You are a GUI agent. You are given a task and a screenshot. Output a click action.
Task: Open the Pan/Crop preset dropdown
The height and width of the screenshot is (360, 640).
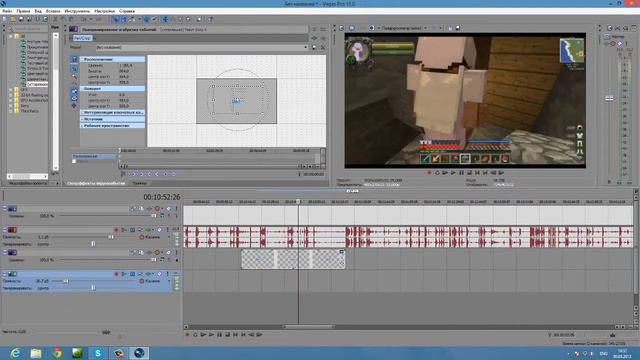(x=305, y=47)
